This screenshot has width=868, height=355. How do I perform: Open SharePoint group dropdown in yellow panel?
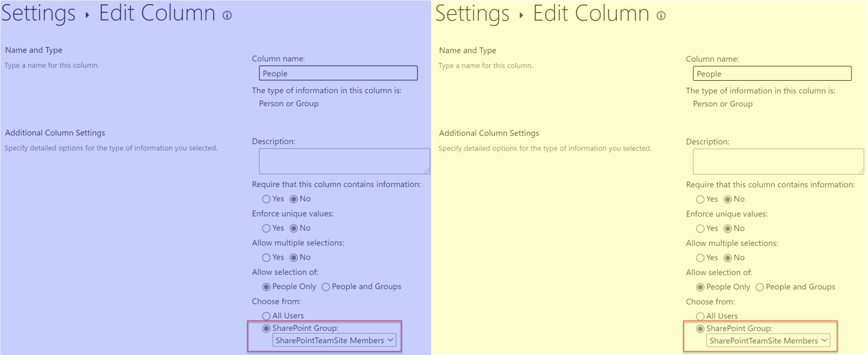(x=768, y=340)
